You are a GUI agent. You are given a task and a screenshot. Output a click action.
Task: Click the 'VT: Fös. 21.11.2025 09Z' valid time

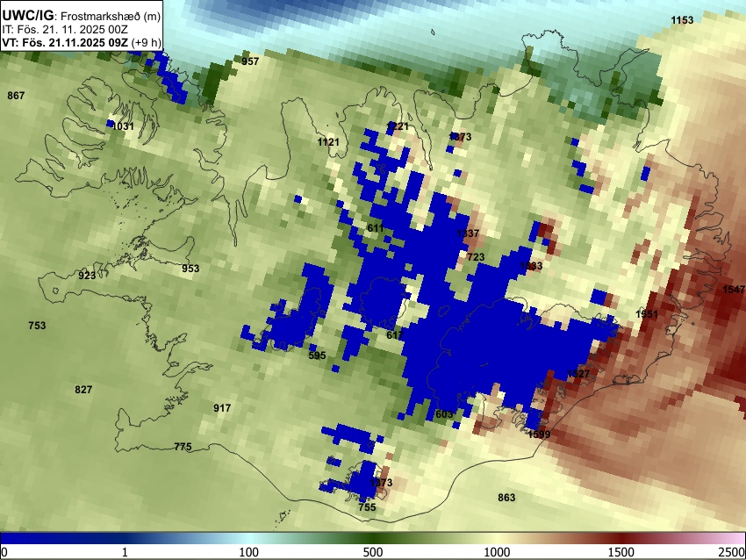65,42
